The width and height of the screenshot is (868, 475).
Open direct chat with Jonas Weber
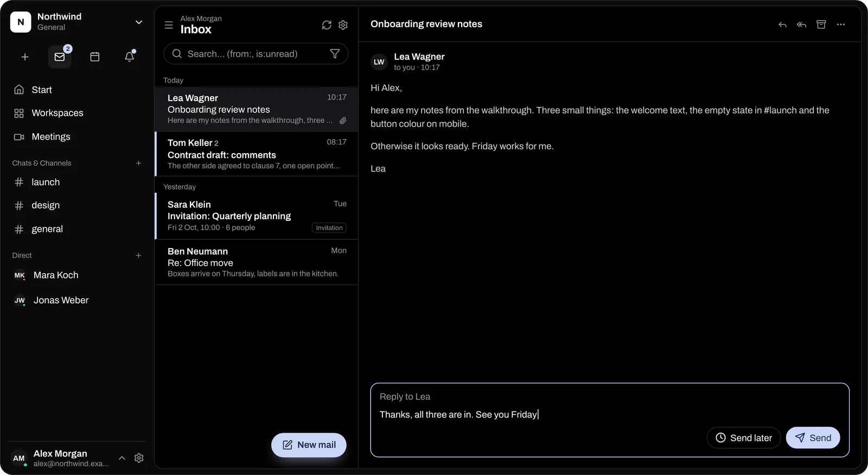(77, 300)
